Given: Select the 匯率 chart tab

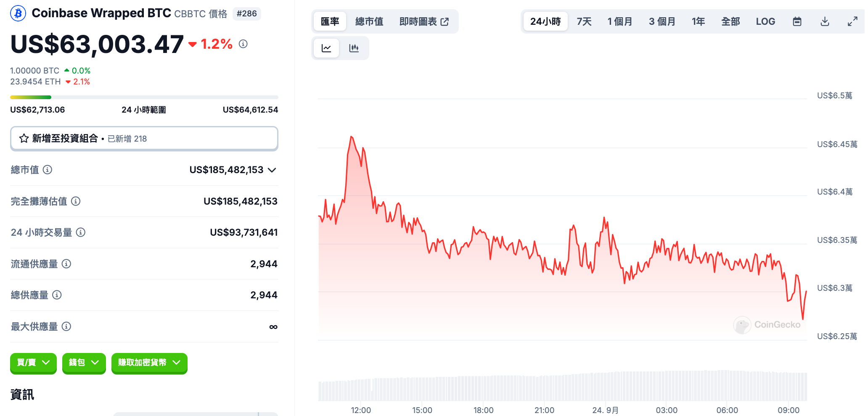Looking at the screenshot, I should click(x=330, y=21).
